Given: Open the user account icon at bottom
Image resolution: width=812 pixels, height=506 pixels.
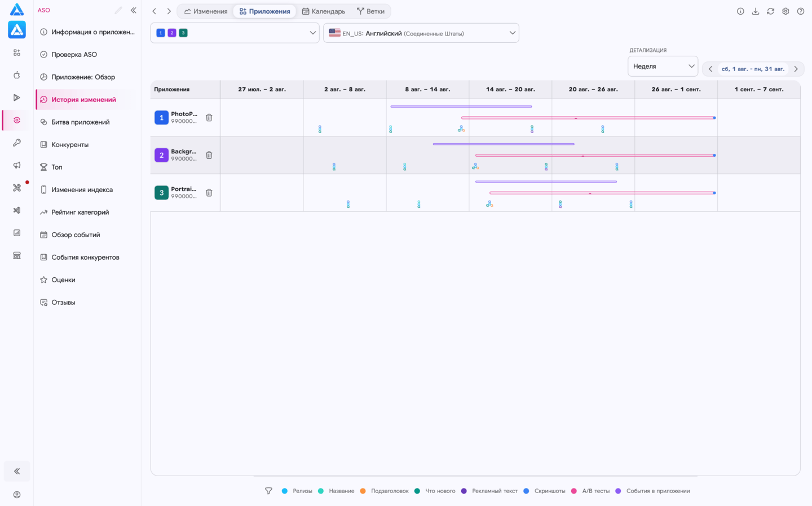Looking at the screenshot, I should [x=17, y=495].
